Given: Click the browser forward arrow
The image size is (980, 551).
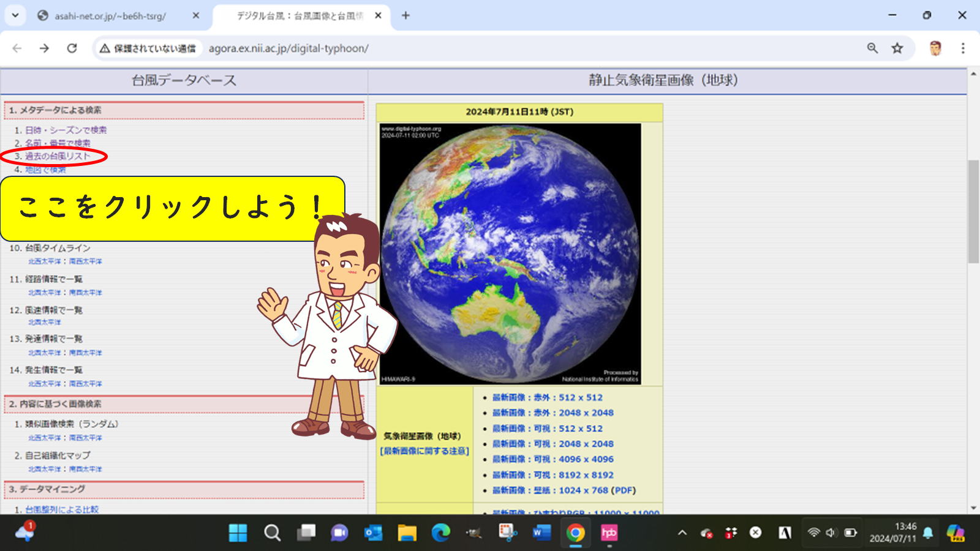Looking at the screenshot, I should (x=44, y=48).
